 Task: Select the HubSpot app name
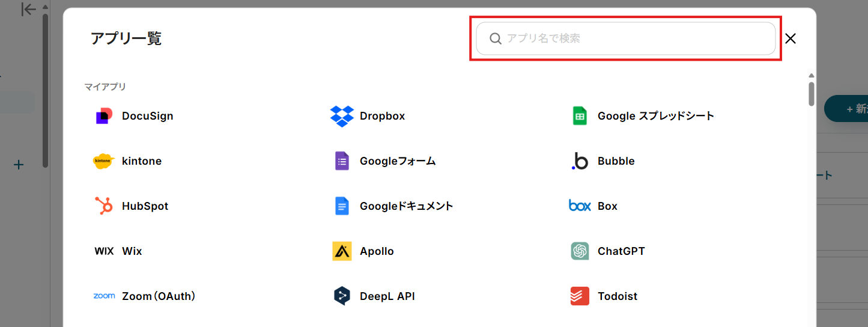(x=145, y=206)
